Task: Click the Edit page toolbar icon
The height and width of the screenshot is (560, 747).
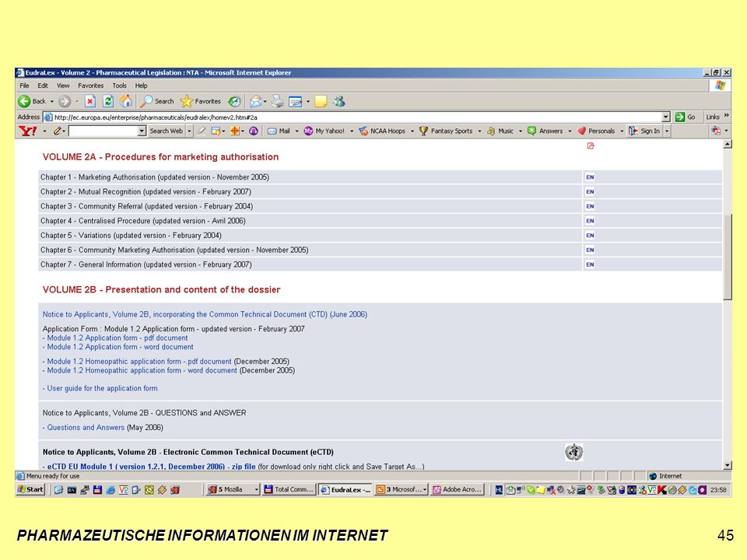Action: pyautogui.click(x=296, y=101)
